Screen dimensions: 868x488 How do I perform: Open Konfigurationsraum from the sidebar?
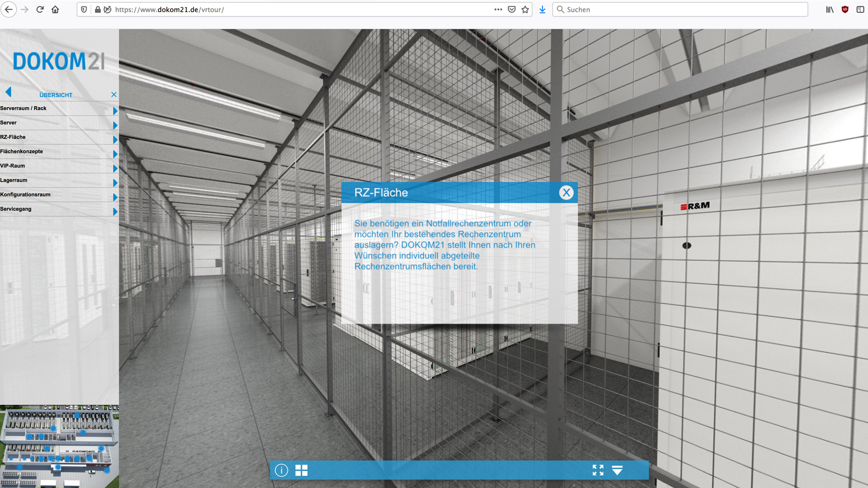tap(25, 195)
